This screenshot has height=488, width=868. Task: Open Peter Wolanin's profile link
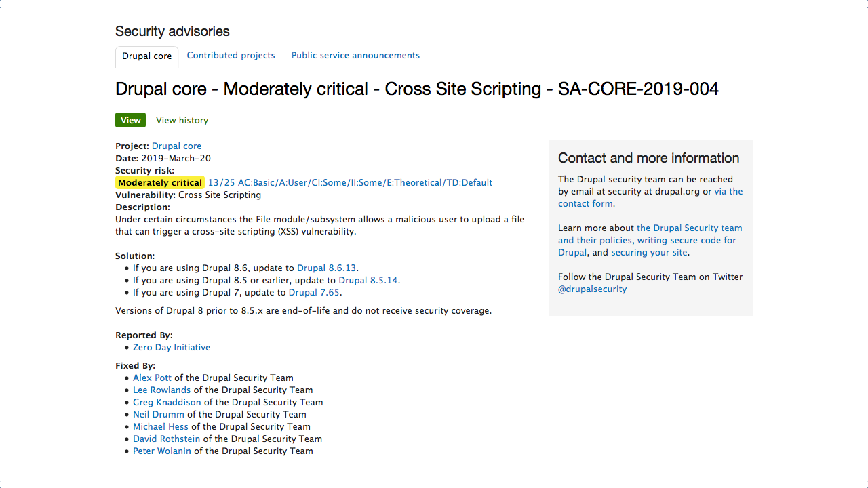(162, 451)
